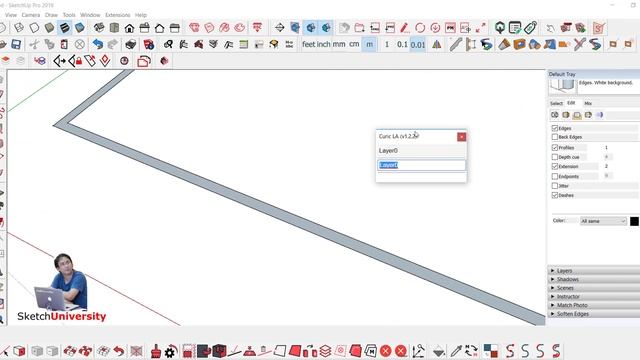The height and width of the screenshot is (360, 640).
Task: Expand the Shadows tray panel
Action: point(594,279)
